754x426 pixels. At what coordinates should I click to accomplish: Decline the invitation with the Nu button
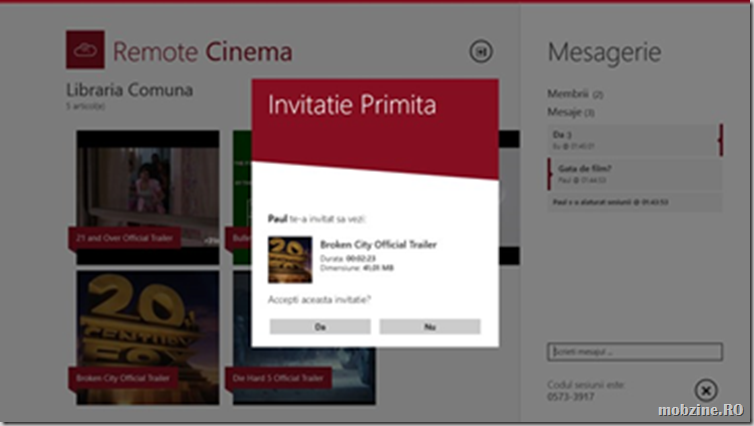[x=430, y=326]
